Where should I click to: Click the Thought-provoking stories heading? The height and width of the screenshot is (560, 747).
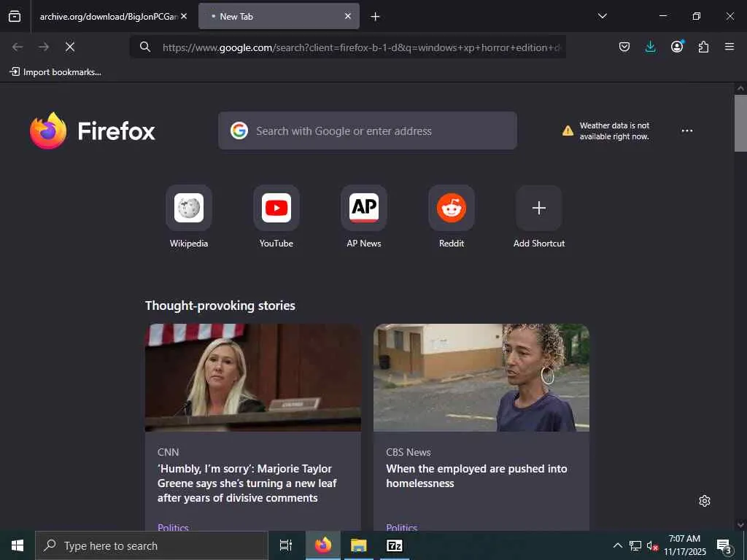pos(220,306)
